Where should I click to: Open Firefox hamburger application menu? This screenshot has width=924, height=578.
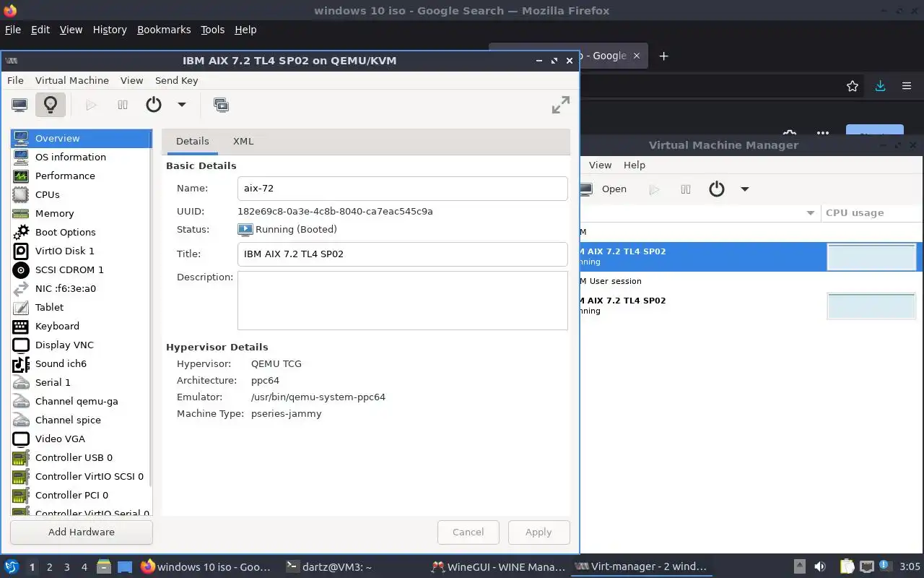(x=907, y=86)
